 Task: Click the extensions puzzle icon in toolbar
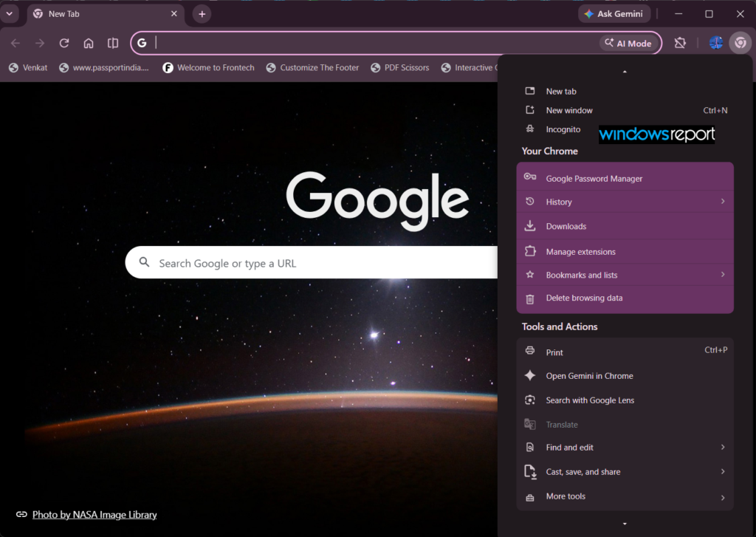[680, 43]
